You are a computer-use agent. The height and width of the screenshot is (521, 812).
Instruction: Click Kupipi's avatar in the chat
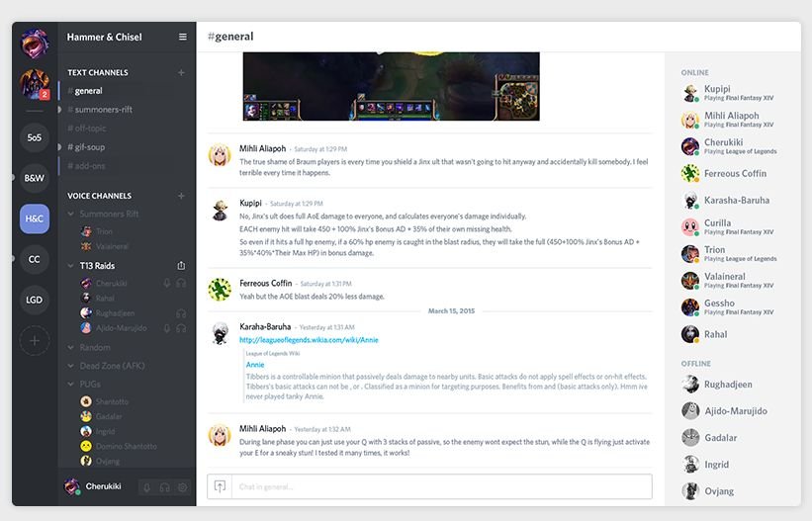tap(220, 211)
